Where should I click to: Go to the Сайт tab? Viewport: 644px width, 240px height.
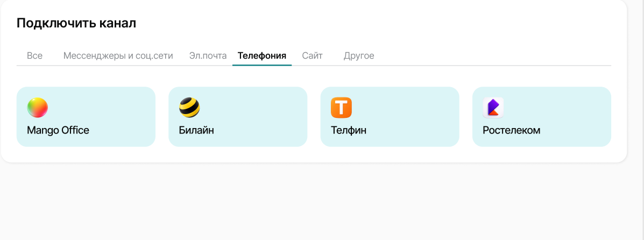(x=312, y=55)
